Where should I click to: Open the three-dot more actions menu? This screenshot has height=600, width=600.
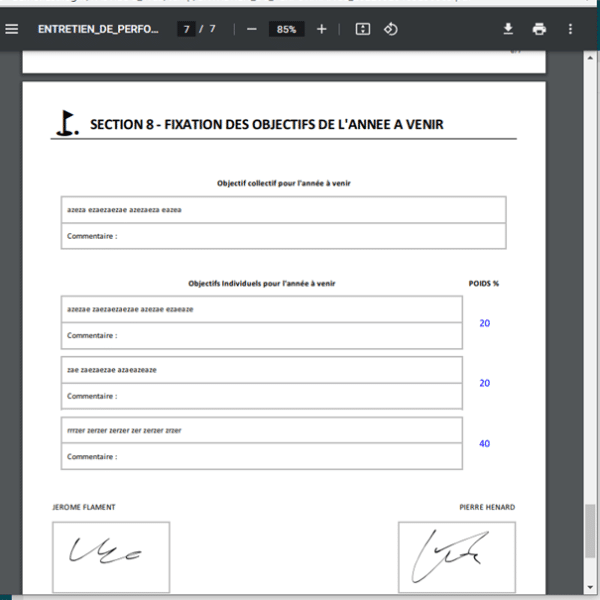[570, 29]
